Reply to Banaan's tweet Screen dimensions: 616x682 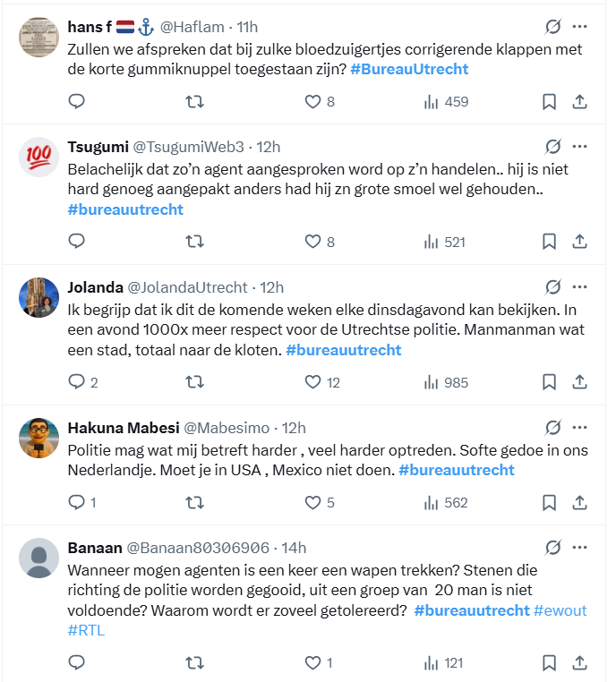click(x=77, y=662)
